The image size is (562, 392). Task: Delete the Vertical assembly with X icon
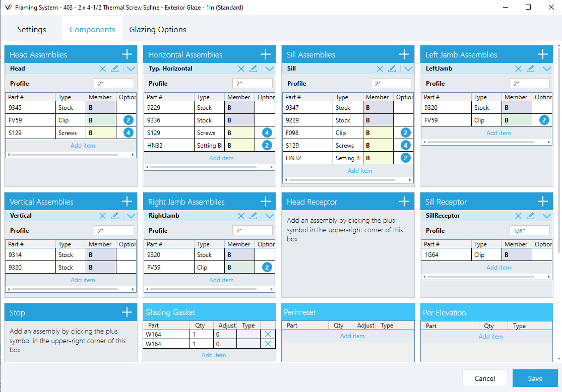[102, 216]
